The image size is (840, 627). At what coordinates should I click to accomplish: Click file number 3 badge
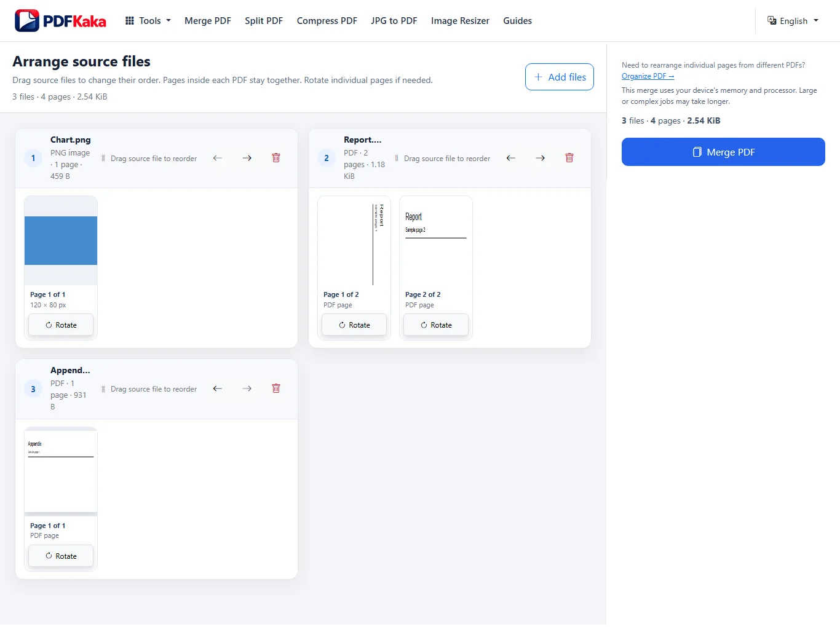pos(33,389)
